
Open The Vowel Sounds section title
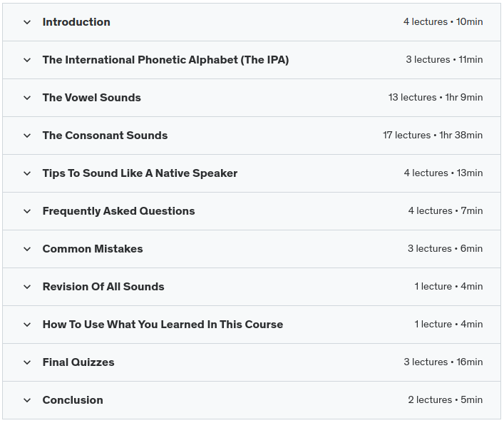pyautogui.click(x=91, y=98)
